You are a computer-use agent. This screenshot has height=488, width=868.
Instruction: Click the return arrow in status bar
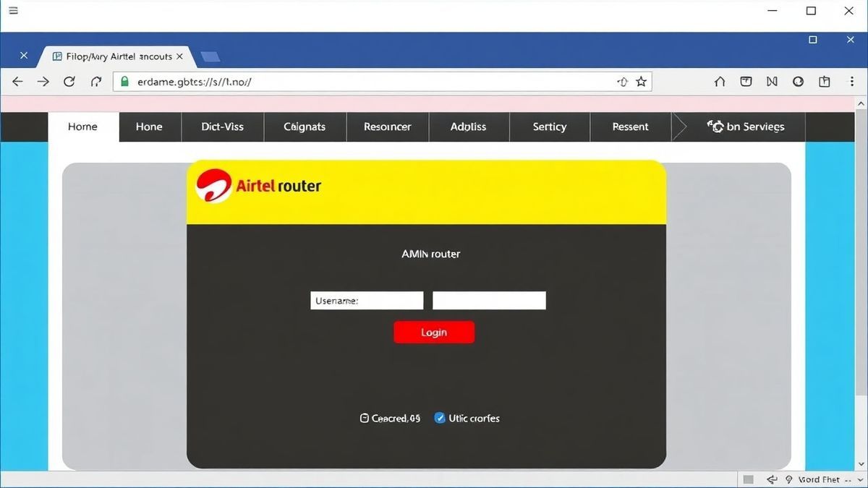click(x=772, y=479)
